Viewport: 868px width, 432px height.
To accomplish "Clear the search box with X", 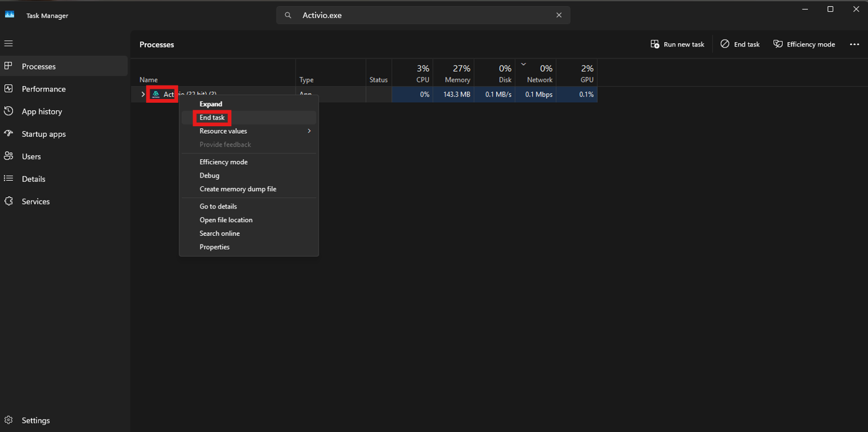I will pos(559,15).
